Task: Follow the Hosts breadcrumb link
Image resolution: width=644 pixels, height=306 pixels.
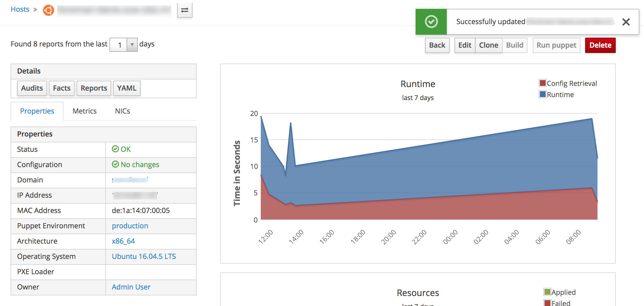Action: (20, 9)
